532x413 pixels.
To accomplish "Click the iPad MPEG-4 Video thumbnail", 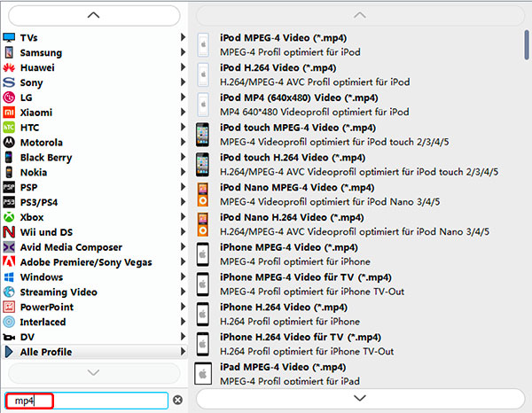I will click(x=203, y=374).
